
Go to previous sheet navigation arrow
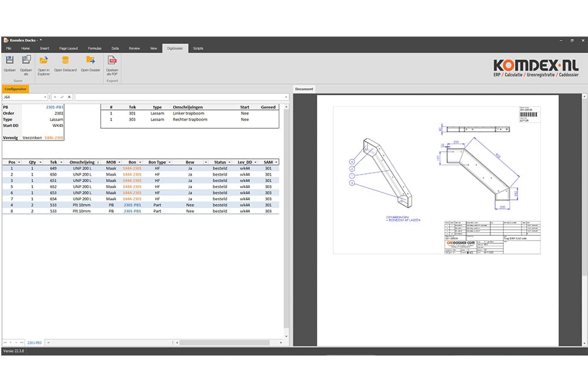11,343
